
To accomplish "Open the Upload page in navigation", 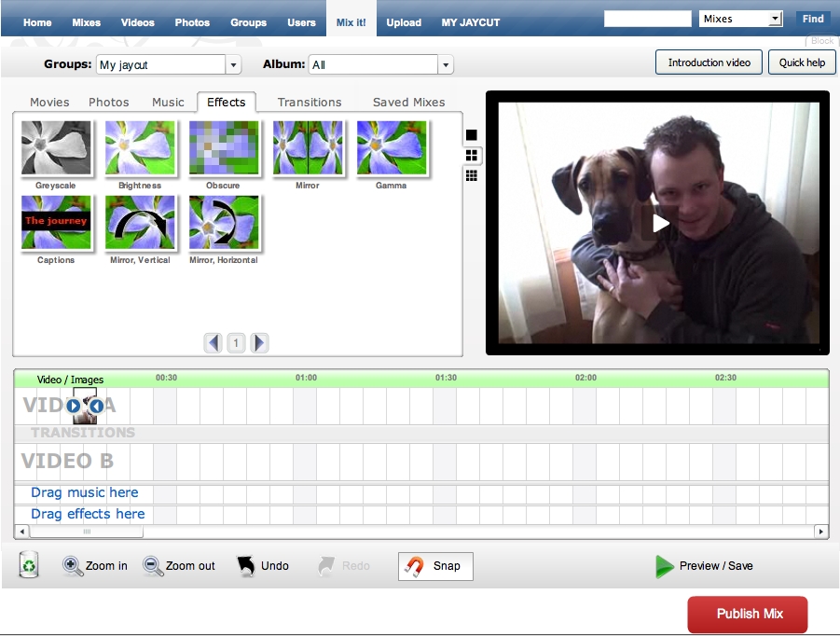I will (x=404, y=22).
